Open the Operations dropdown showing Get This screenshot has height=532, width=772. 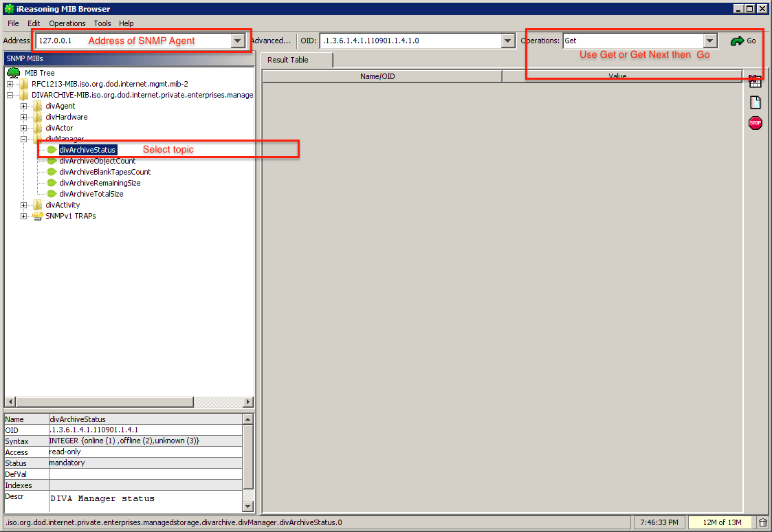click(709, 40)
